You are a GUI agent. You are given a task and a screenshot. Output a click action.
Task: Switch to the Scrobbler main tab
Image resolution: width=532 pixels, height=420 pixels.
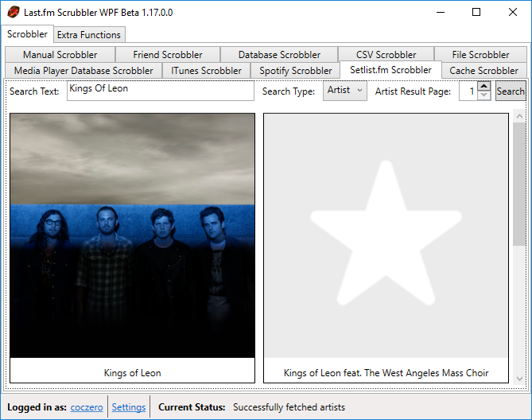27,34
